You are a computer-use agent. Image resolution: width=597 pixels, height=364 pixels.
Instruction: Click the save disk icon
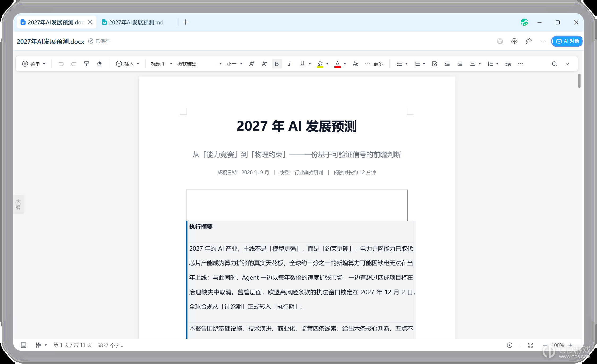coord(500,41)
